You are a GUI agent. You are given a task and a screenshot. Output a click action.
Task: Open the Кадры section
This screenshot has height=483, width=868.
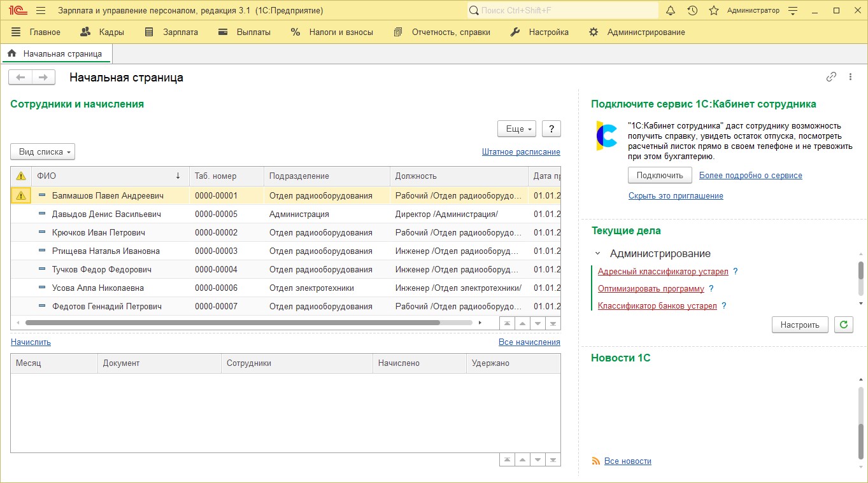pyautogui.click(x=103, y=32)
